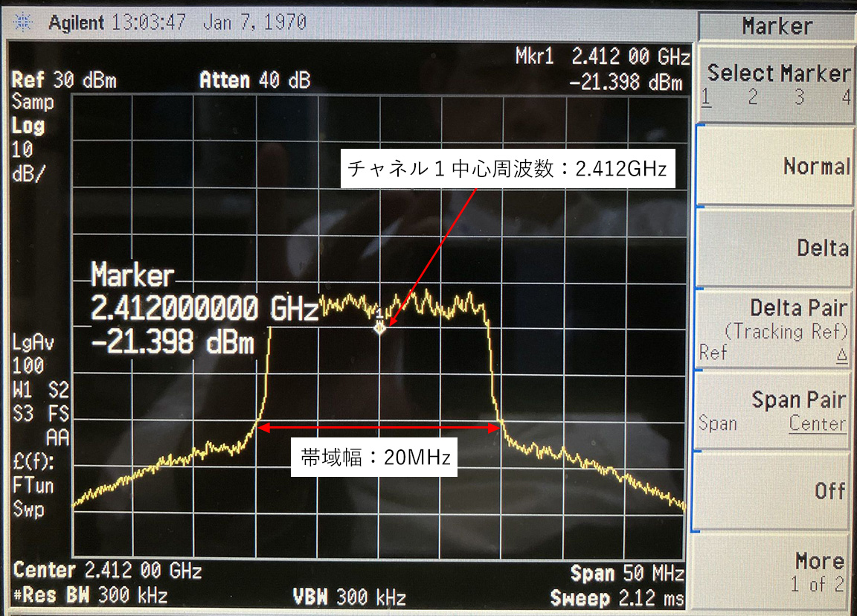Choose marker 1 under Select Marker
This screenshot has height=616, width=857.
click(x=706, y=97)
